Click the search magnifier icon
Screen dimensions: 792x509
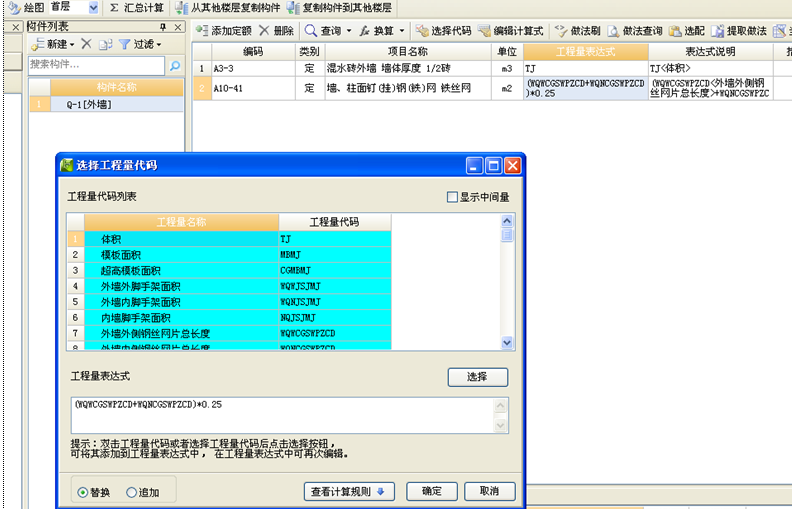pos(175,66)
